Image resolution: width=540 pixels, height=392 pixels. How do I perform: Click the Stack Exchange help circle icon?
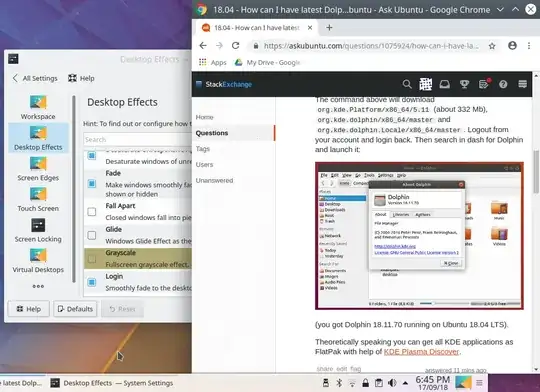(x=503, y=84)
